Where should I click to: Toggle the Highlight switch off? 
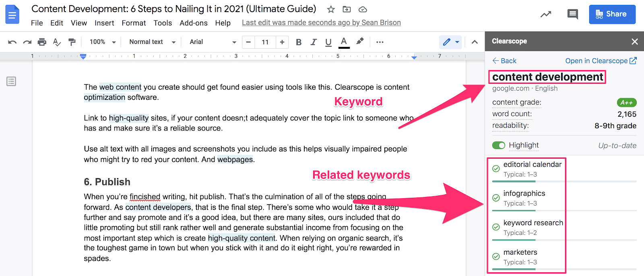coord(499,145)
